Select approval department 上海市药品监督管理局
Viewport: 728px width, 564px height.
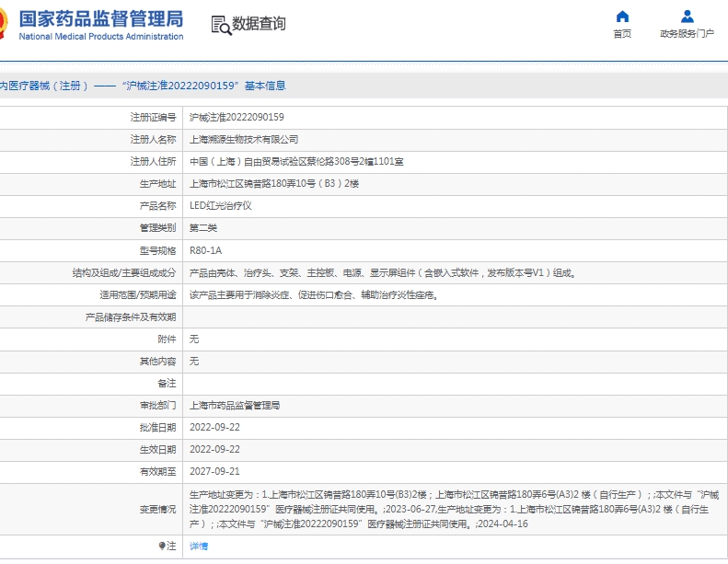tap(235, 405)
